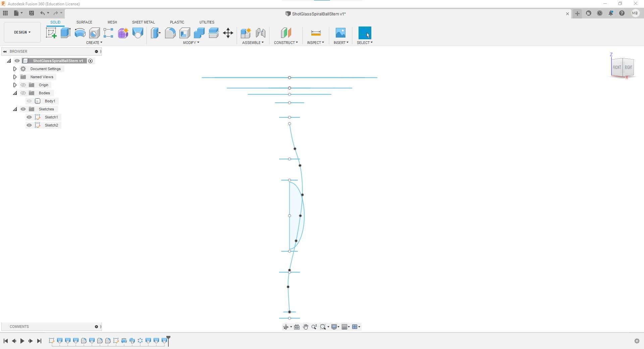Collapse the Sketches folder
This screenshot has width=644, height=349.
tap(15, 109)
